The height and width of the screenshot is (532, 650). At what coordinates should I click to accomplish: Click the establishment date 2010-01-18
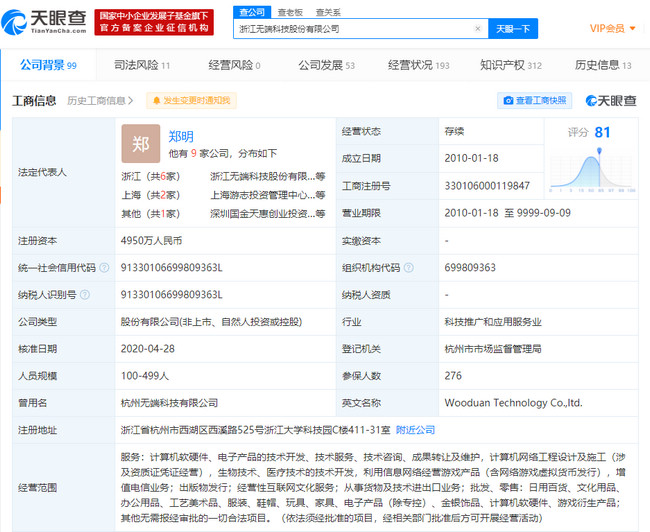(471, 158)
